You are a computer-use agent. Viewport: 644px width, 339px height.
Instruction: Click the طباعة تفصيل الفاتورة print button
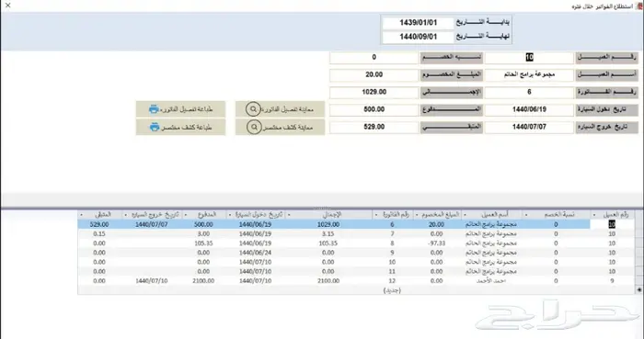click(180, 109)
